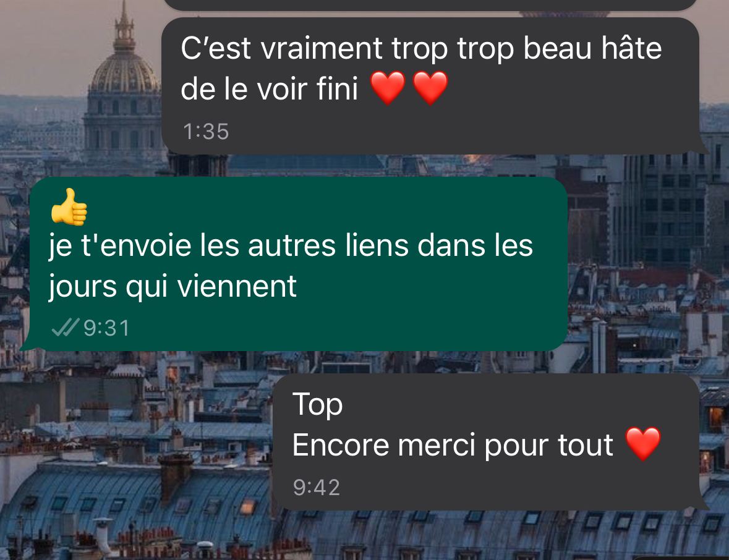Tap the first red heart after "fini"
The height and width of the screenshot is (560, 729).
388,87
